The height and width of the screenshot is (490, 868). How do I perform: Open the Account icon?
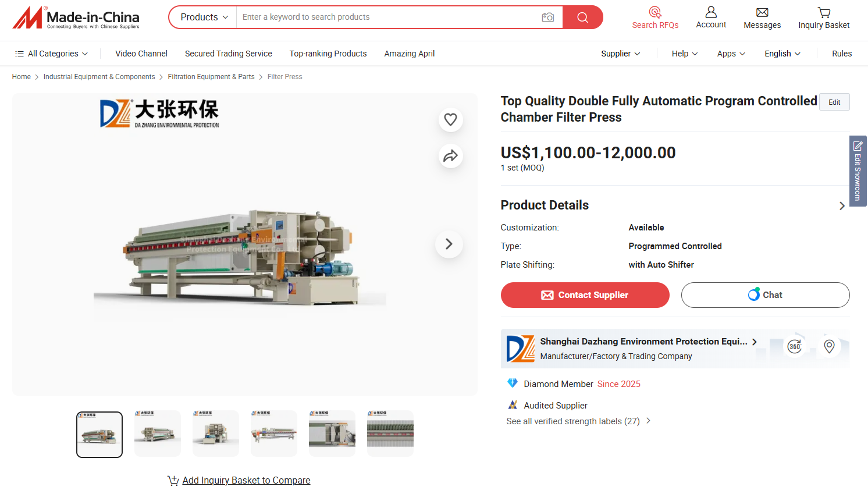click(x=711, y=12)
